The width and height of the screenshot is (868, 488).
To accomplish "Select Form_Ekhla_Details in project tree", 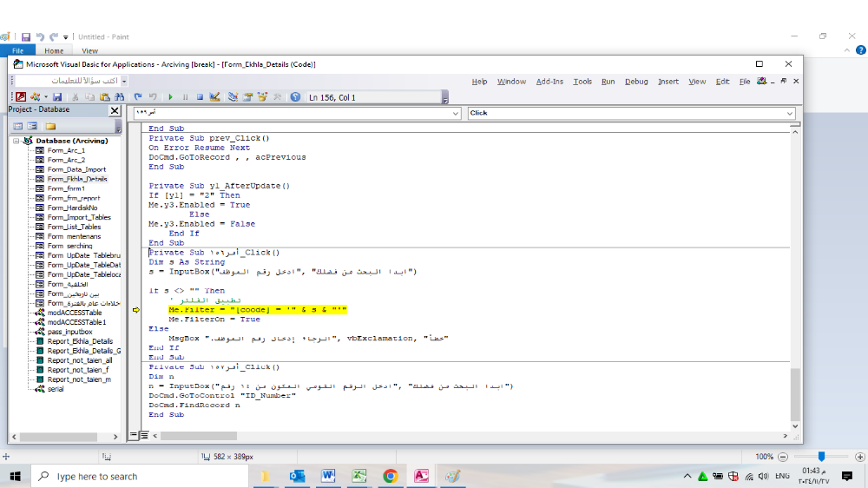I will click(x=77, y=179).
